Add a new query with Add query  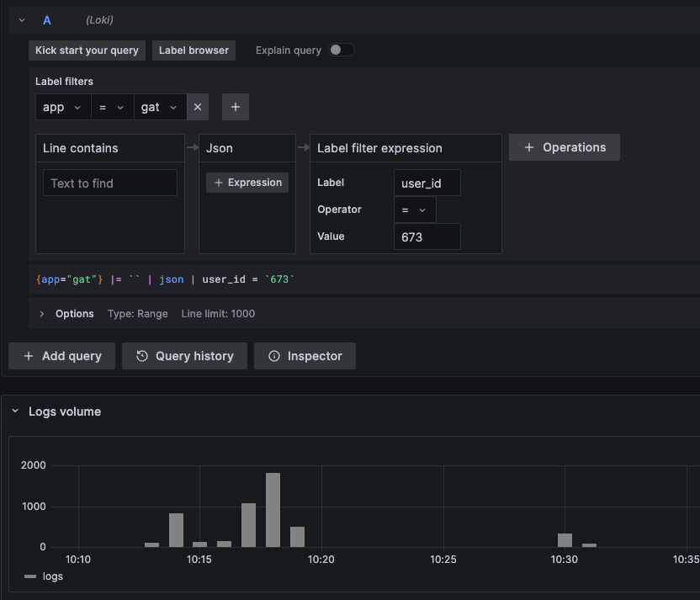[61, 356]
